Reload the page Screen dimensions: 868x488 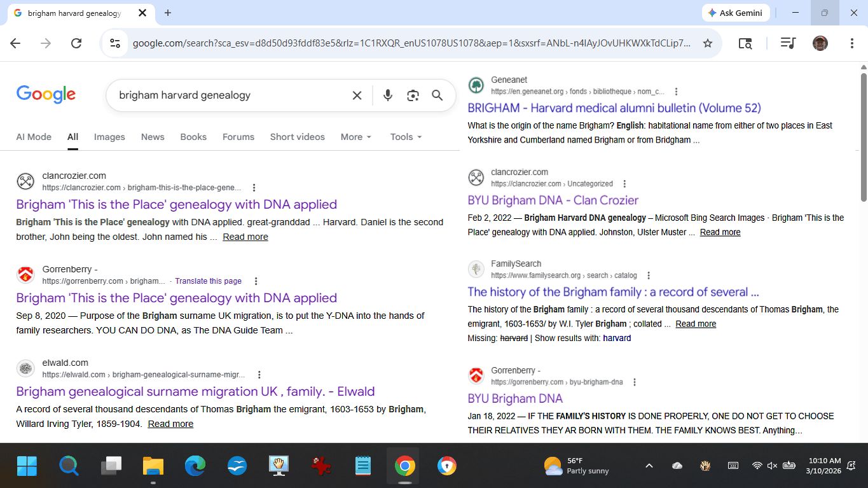pyautogui.click(x=76, y=43)
